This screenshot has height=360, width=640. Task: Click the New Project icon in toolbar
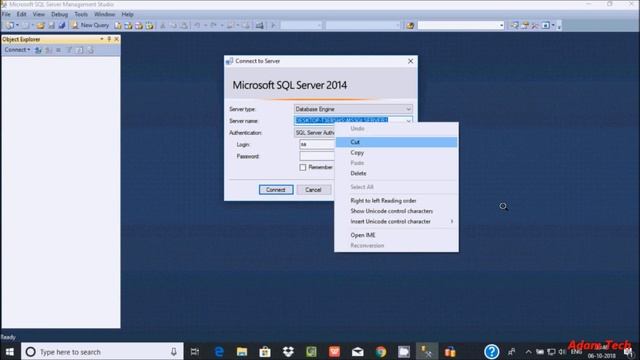pyautogui.click(x=9, y=25)
